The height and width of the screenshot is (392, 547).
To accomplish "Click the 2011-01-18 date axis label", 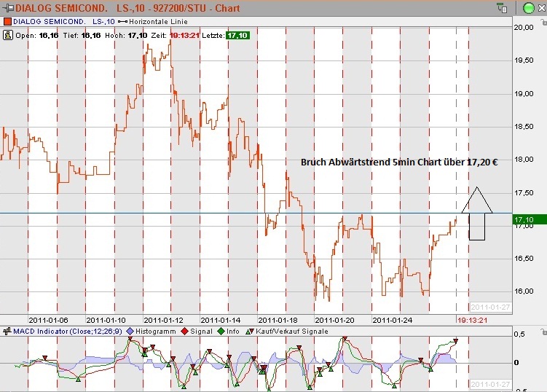I will 278,320.
